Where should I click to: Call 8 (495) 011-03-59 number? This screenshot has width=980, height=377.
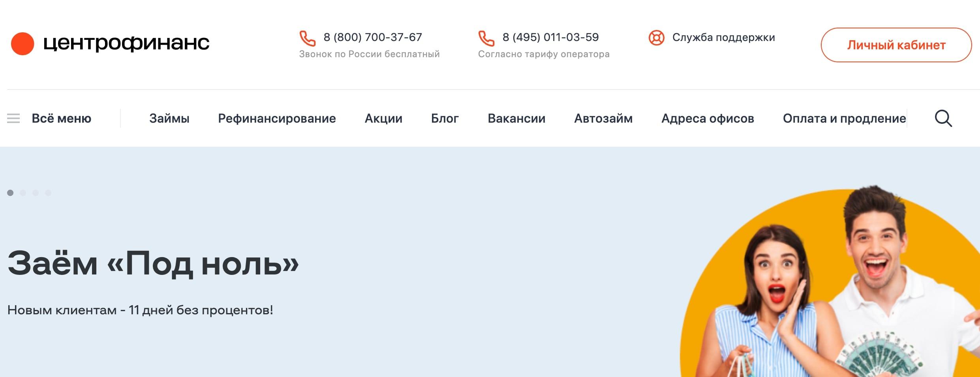click(550, 37)
